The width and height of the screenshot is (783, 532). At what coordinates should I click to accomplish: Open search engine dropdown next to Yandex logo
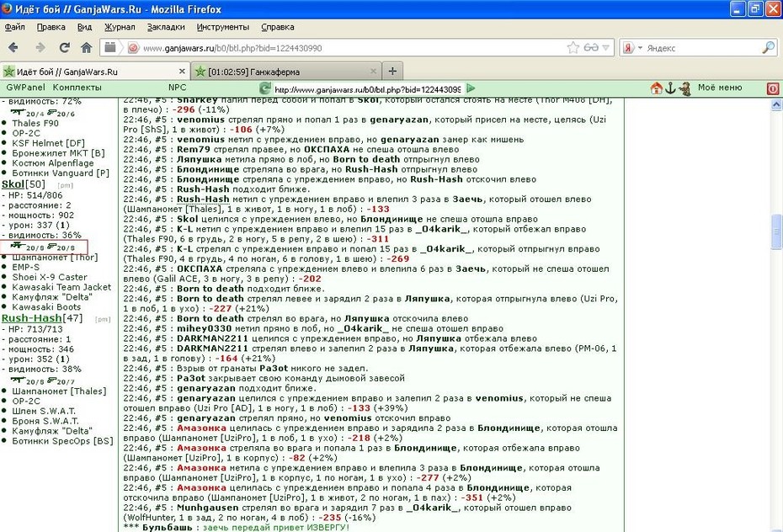tap(640, 48)
